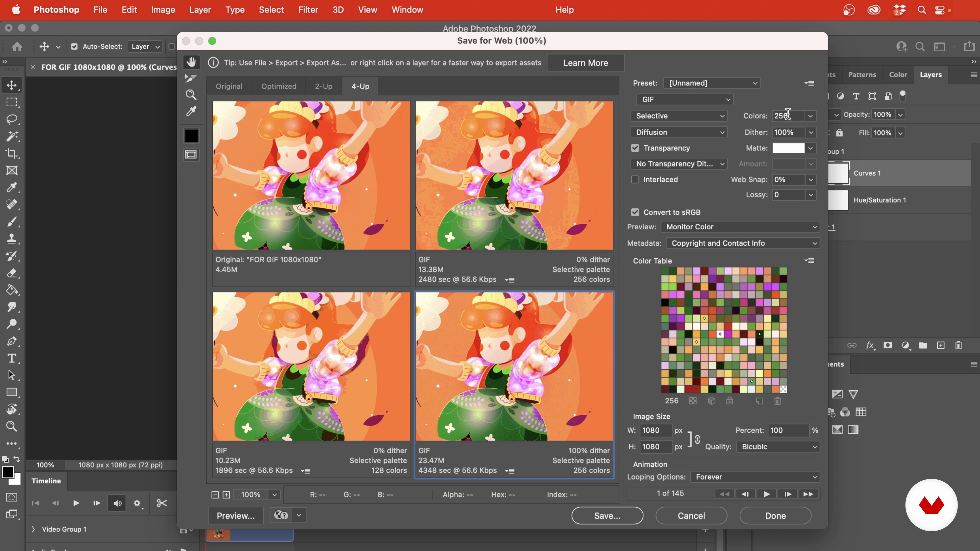
Task: Open the Metadata Copyright and Contact Info dropdown
Action: tap(743, 243)
